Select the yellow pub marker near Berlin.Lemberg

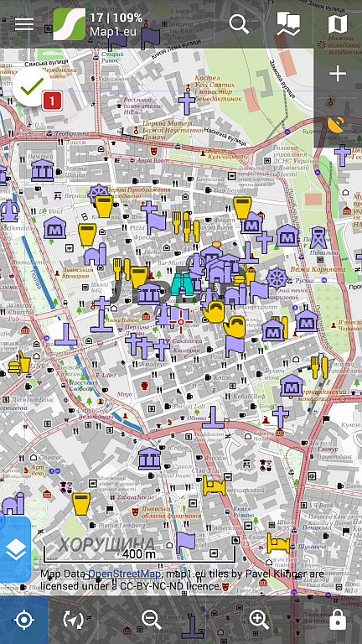[81, 504]
